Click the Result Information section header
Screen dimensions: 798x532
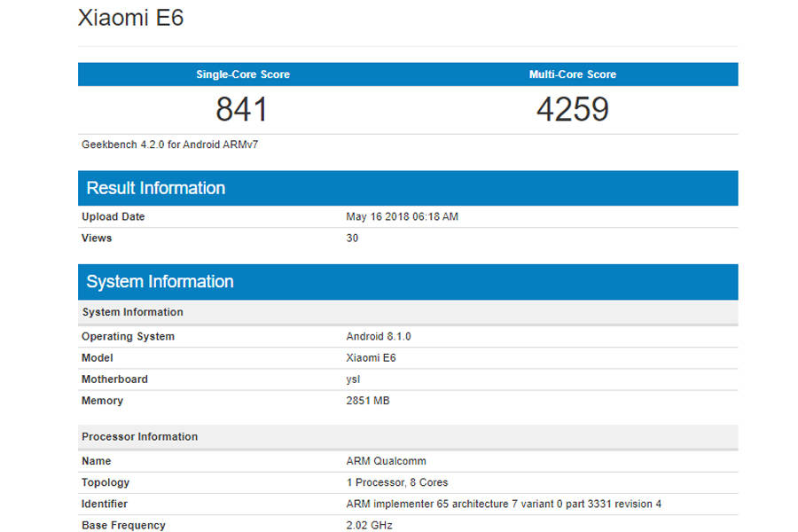point(155,188)
